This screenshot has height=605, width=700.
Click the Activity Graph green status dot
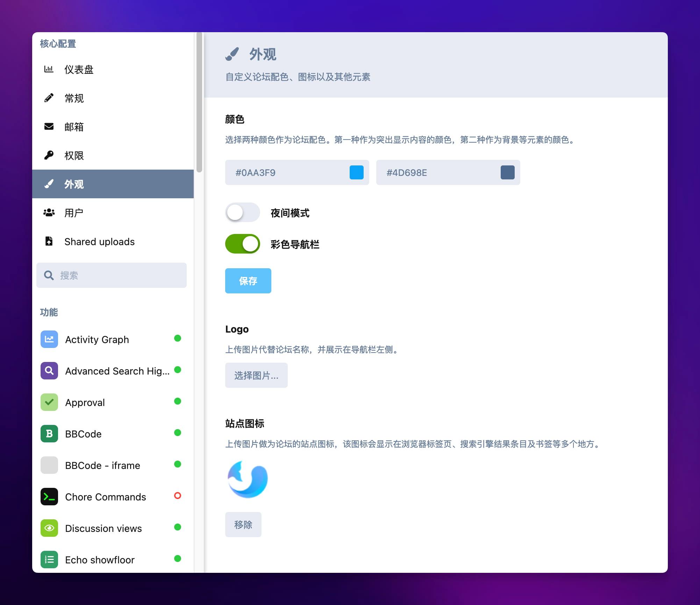tap(178, 338)
